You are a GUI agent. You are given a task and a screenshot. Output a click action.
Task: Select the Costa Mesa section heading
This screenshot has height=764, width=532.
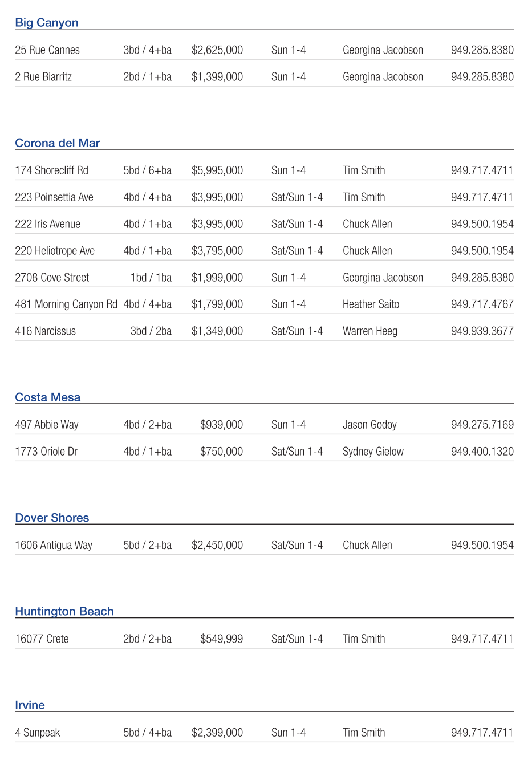click(x=47, y=397)
